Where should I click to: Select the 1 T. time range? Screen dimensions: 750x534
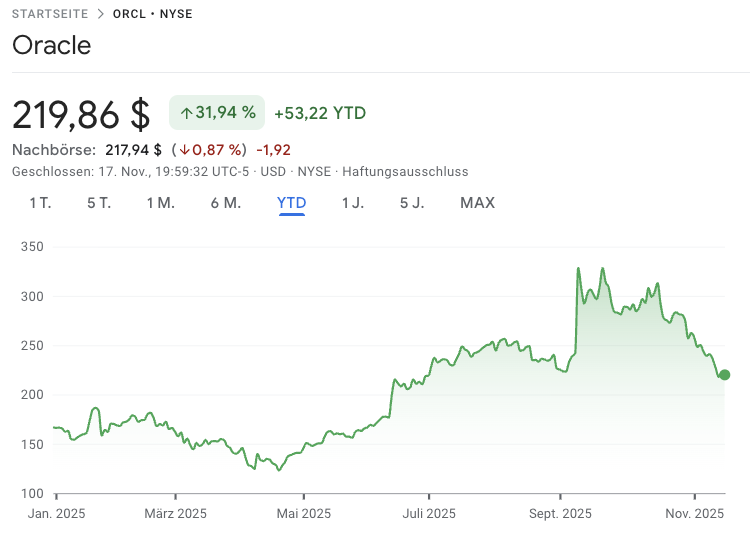point(40,203)
